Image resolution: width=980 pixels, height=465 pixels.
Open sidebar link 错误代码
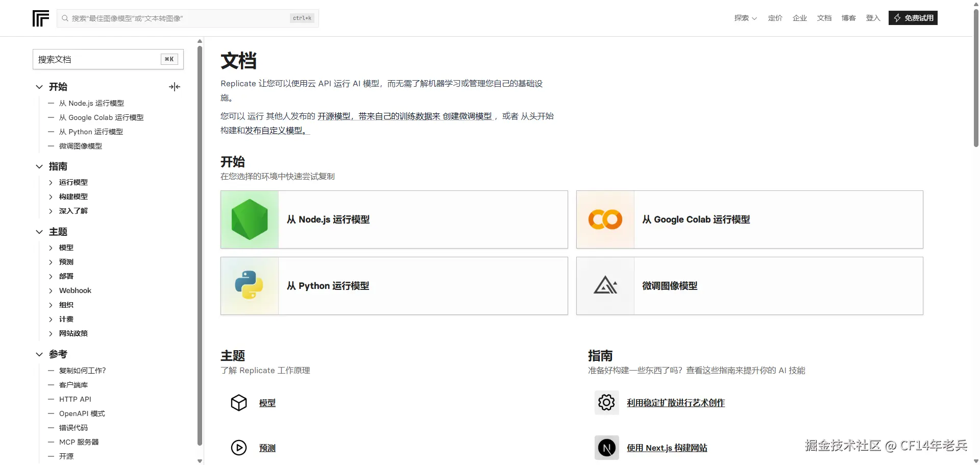click(x=73, y=428)
